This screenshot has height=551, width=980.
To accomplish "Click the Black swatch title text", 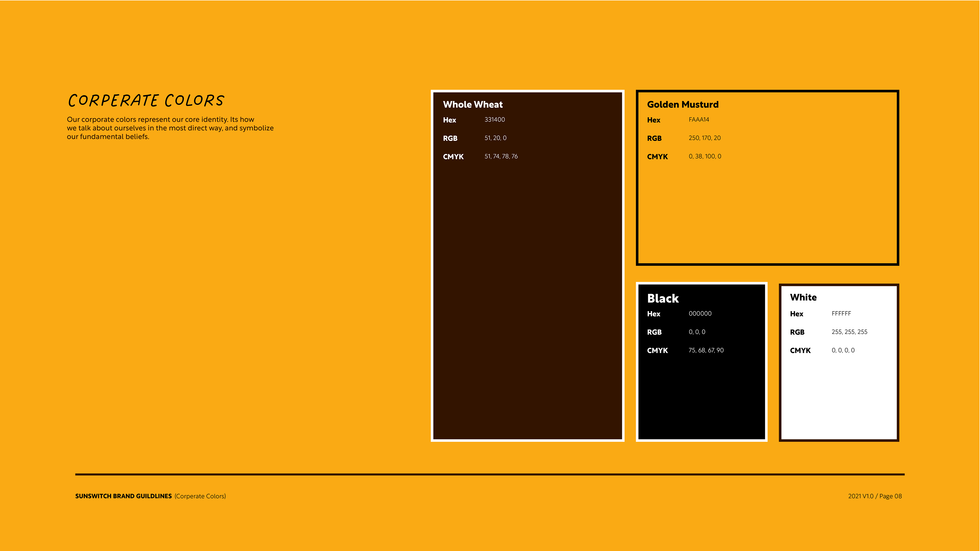I will [x=663, y=298].
